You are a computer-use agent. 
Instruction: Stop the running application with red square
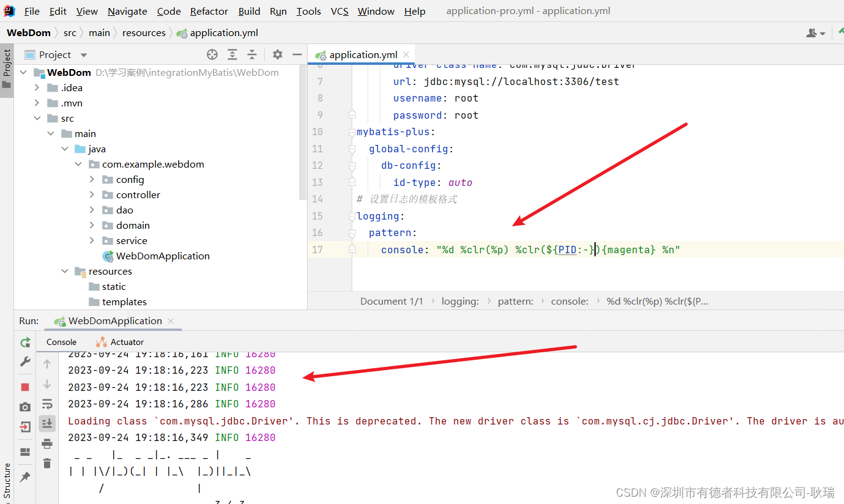click(x=25, y=387)
